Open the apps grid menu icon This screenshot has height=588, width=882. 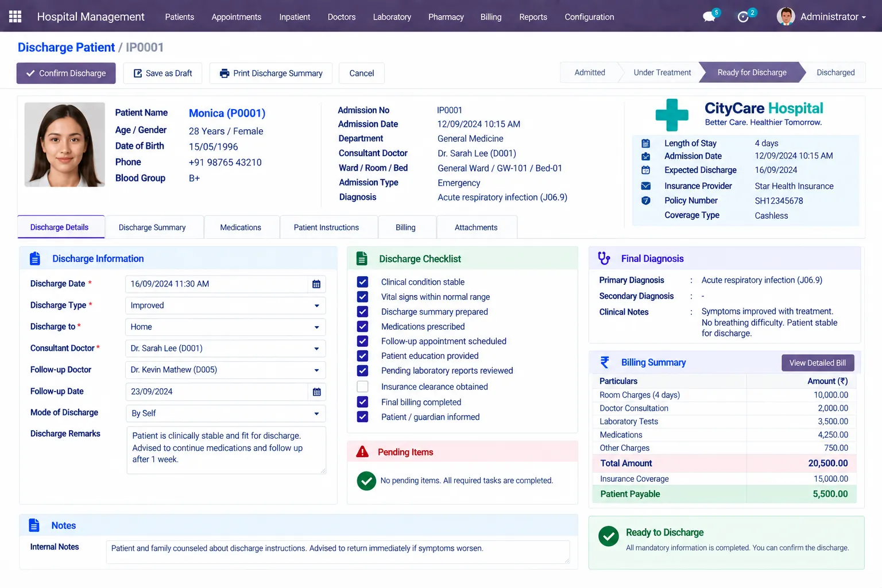click(x=16, y=17)
